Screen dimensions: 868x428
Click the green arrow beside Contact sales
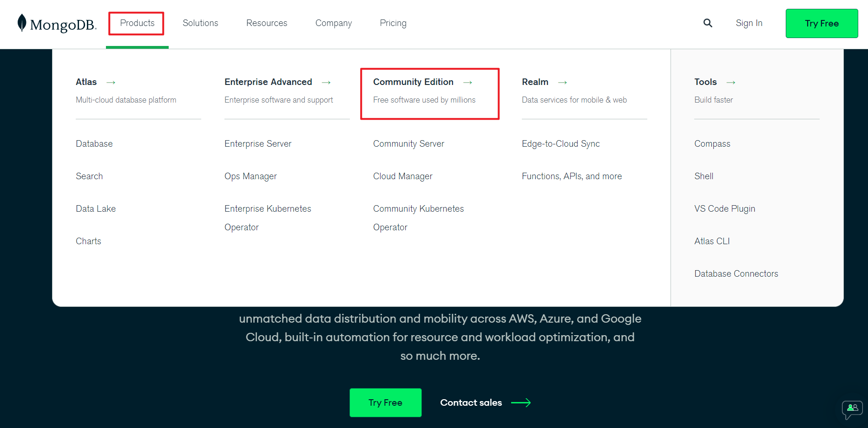tap(521, 402)
